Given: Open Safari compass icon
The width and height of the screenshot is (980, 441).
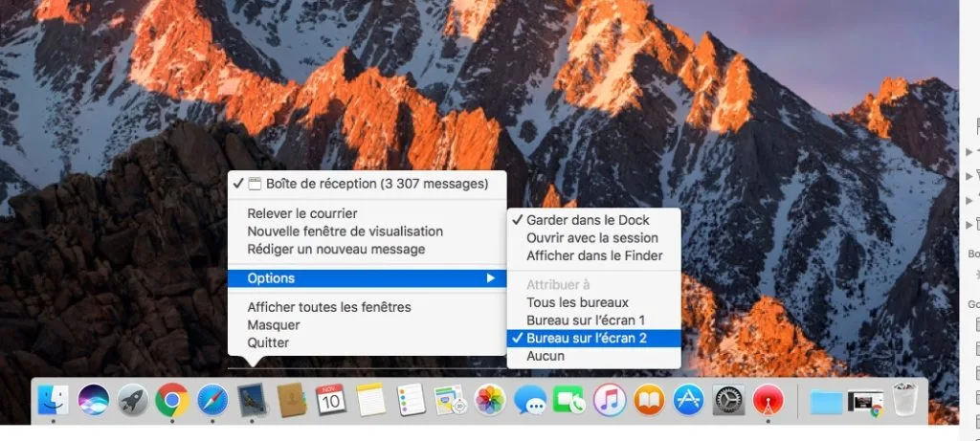Looking at the screenshot, I should pos(212,400).
